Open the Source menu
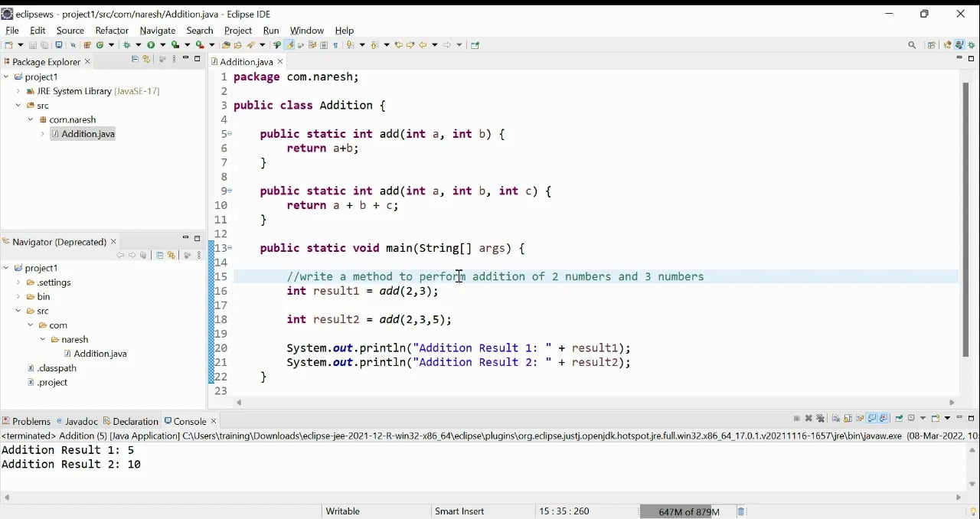The width and height of the screenshot is (980, 519). pos(70,31)
